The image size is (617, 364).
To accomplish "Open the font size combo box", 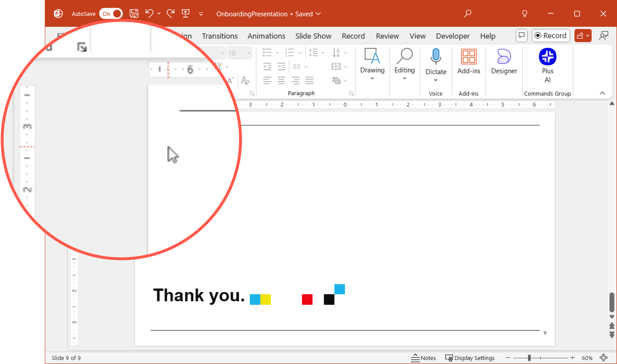I will click(240, 52).
